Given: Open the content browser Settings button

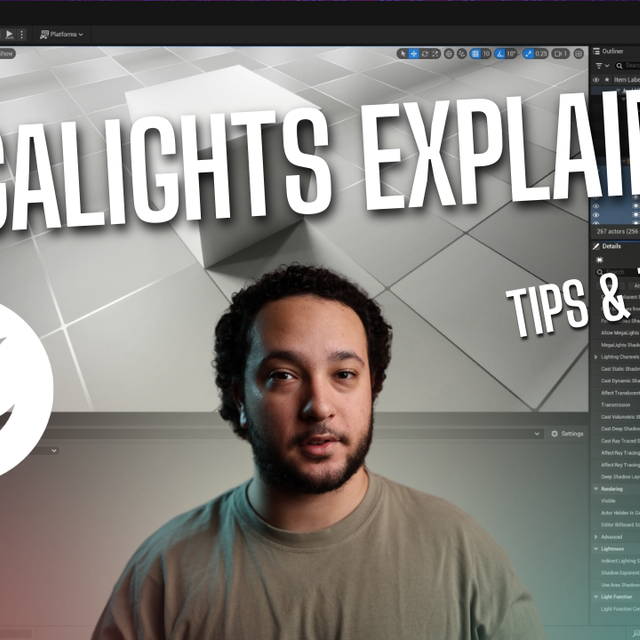Looking at the screenshot, I should [567, 433].
